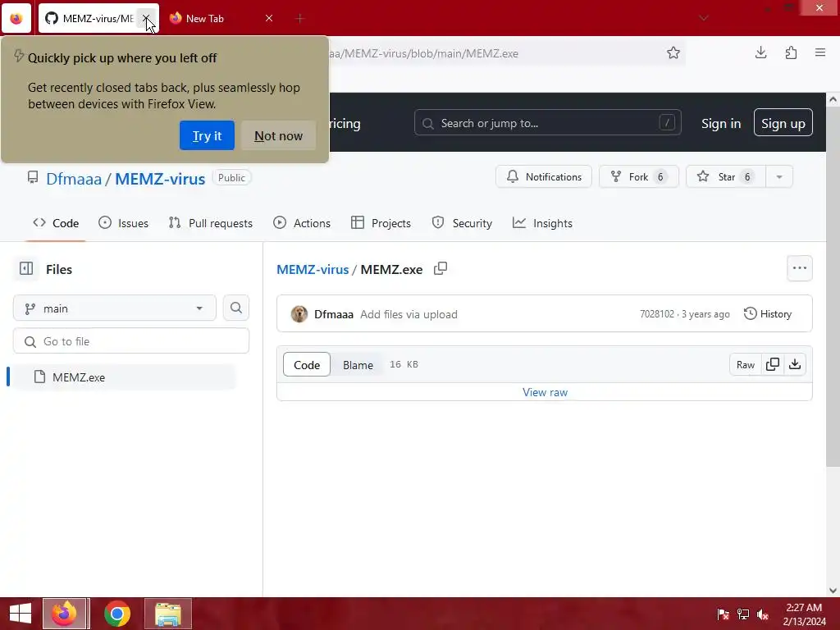Click muted volume tray icon
Image resolution: width=840 pixels, height=630 pixels.
pos(763,614)
